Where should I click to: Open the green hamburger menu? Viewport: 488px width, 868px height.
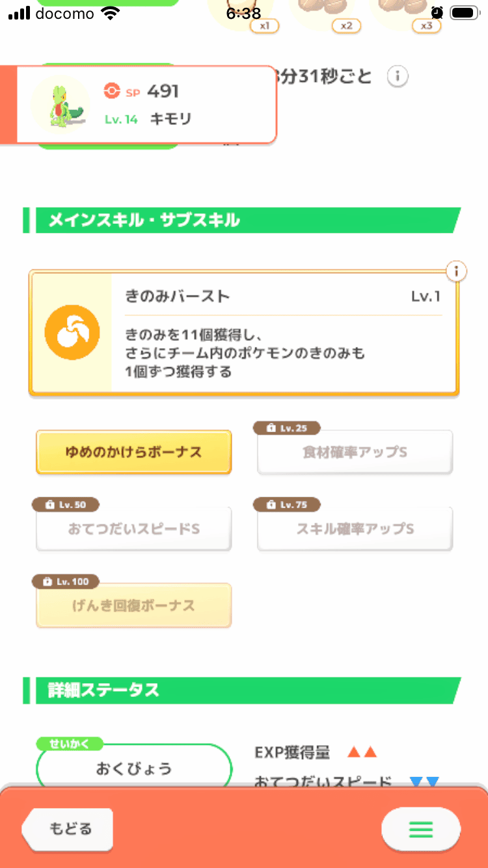[420, 829]
